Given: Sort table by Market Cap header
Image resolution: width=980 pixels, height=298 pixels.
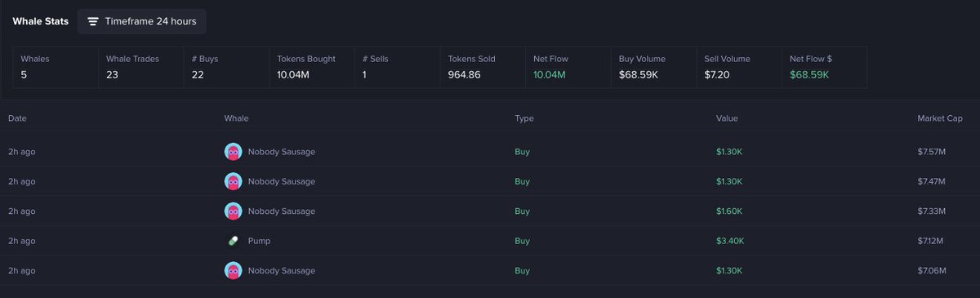Looking at the screenshot, I should [x=940, y=119].
